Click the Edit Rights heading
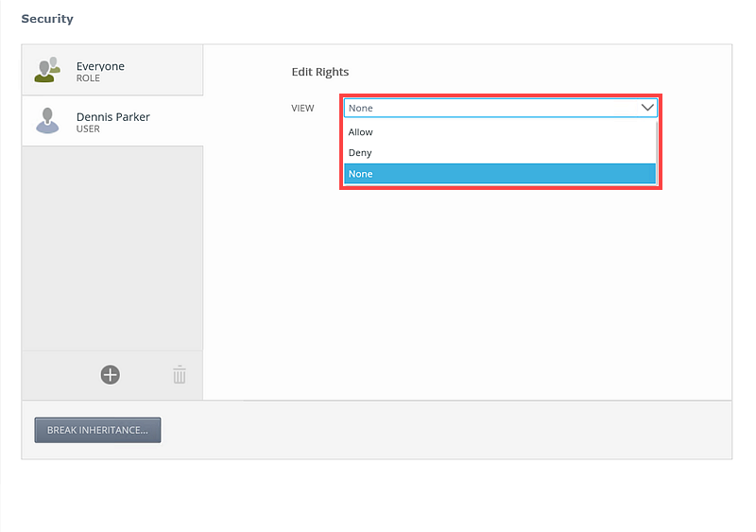Screen dimensions: 756x532 tap(320, 72)
